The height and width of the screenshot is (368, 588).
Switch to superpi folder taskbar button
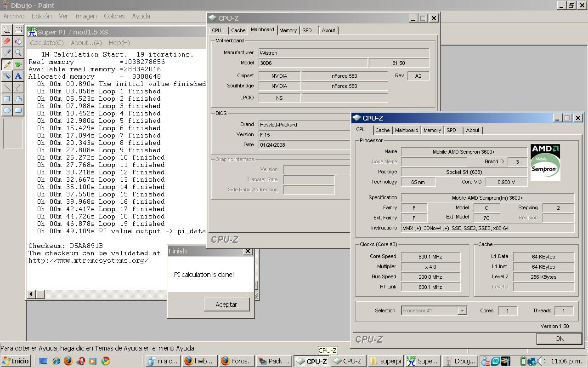tap(385, 361)
